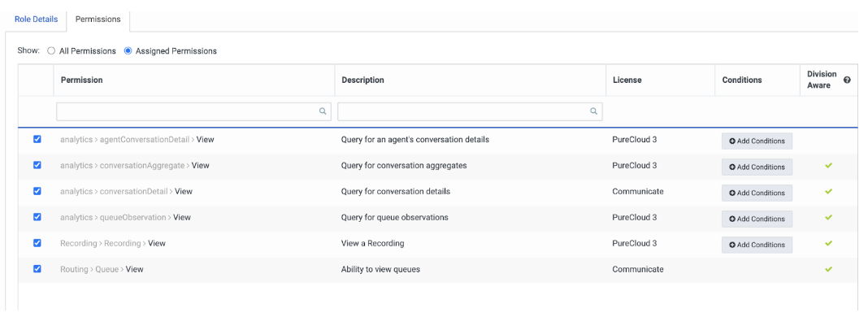Image resolution: width=868 pixels, height=317 pixels.
Task: Click 'Query for queue observations' description
Action: (x=395, y=217)
